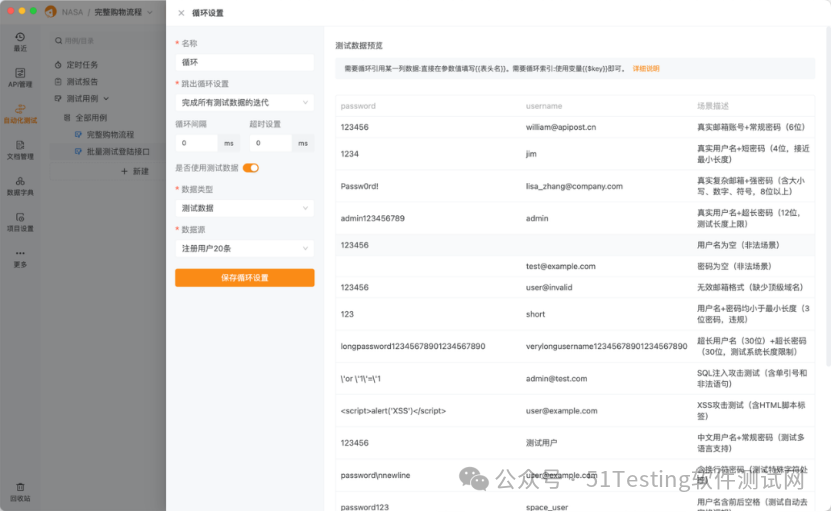Select 批量测试登陆接口 test case
The width and height of the screenshot is (831, 512).
click(x=118, y=152)
